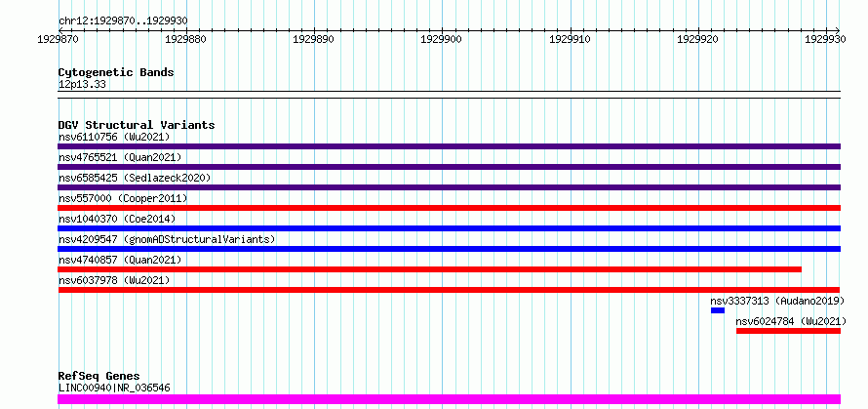The image size is (868, 409).
Task: Click the DGV Structural Variants track title
Action: (x=137, y=125)
